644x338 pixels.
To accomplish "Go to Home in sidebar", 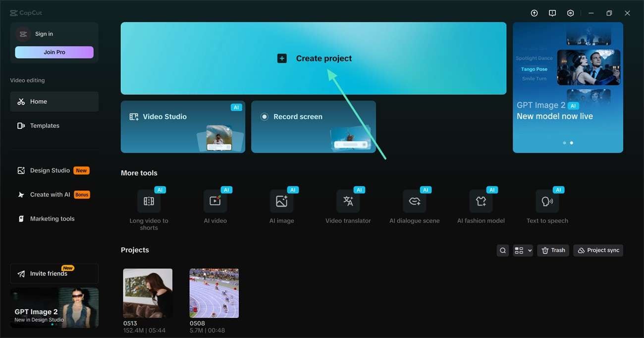I will point(54,102).
